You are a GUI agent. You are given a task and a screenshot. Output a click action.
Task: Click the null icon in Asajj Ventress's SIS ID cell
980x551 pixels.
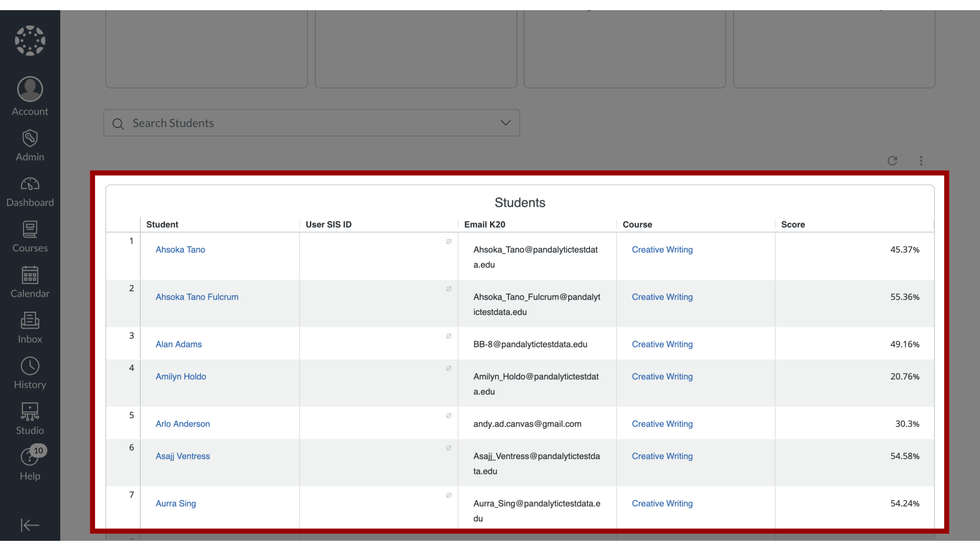pyautogui.click(x=449, y=447)
